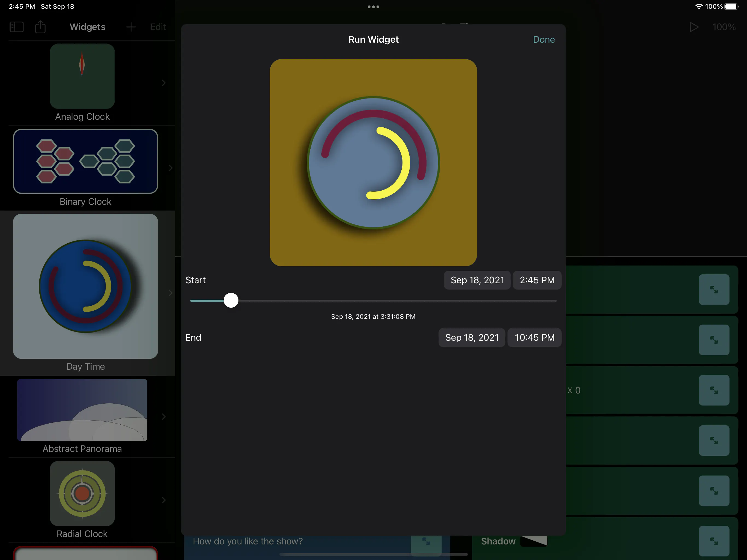This screenshot has height=560, width=747.
Task: Click the play button in top toolbar
Action: (x=694, y=27)
